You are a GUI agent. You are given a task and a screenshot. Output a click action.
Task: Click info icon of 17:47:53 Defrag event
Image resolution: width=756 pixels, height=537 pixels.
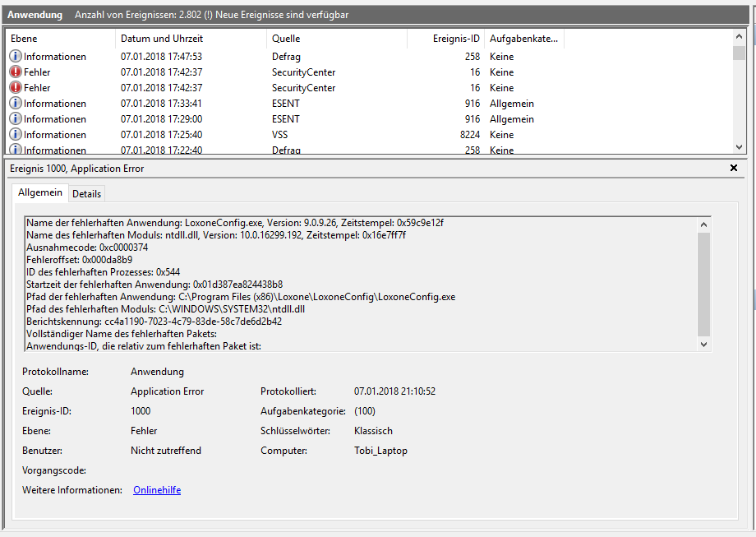[16, 57]
